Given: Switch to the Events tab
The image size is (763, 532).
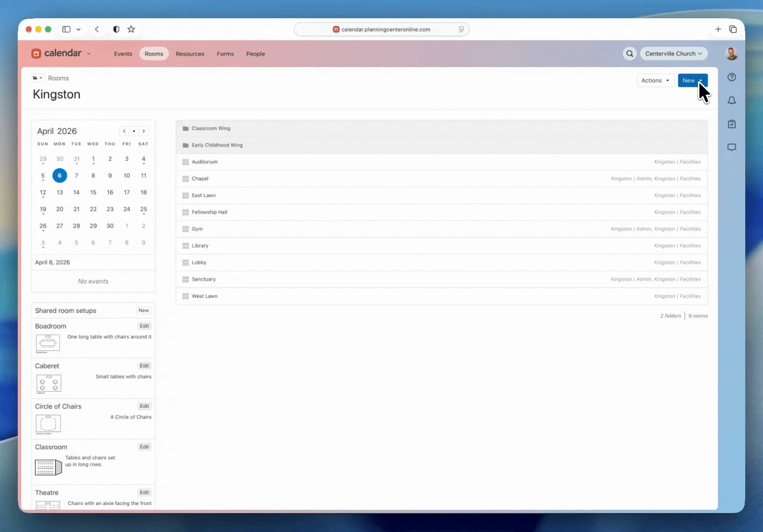Looking at the screenshot, I should click(x=123, y=54).
